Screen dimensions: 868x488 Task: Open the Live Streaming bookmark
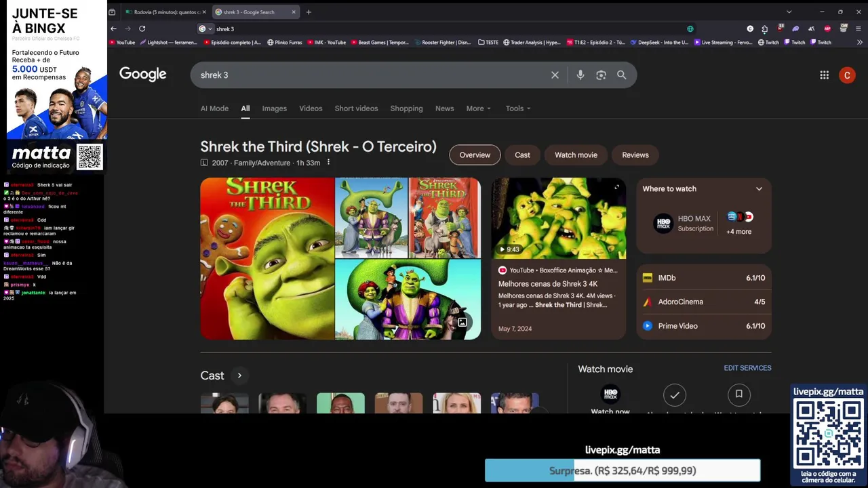723,42
